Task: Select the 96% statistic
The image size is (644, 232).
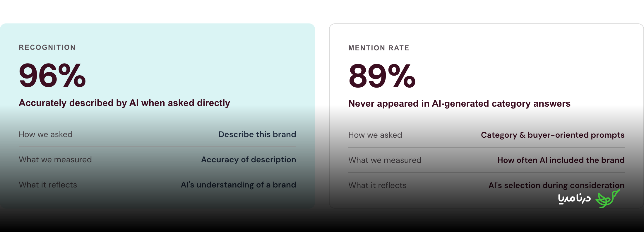Action: pyautogui.click(x=52, y=76)
